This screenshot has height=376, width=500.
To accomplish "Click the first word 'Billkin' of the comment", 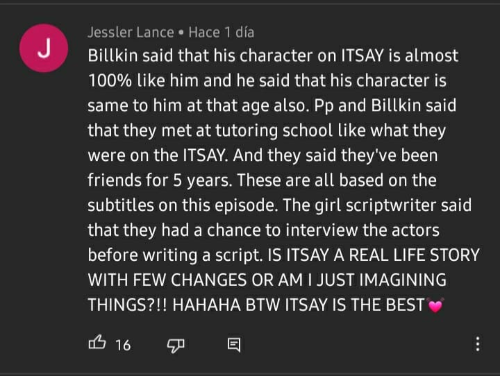I will [x=113, y=55].
